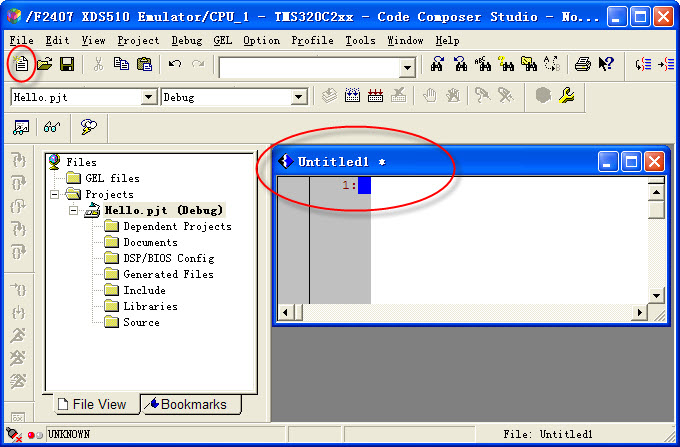Click the context Help pointer icon
This screenshot has width=680, height=447.
(x=606, y=64)
